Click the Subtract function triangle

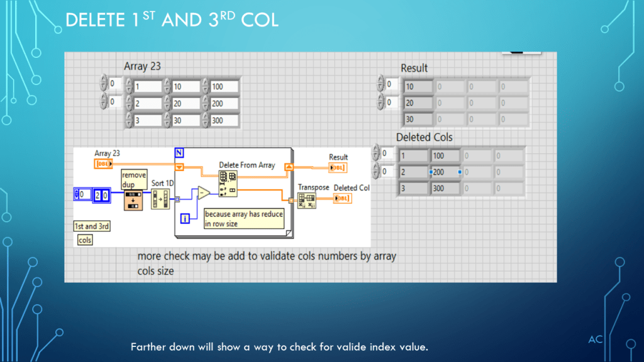tap(204, 193)
